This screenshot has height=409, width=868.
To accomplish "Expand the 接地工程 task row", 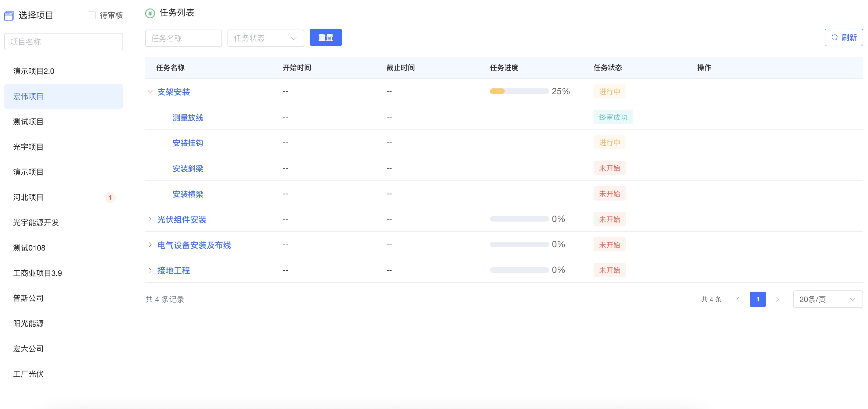I will [x=150, y=270].
